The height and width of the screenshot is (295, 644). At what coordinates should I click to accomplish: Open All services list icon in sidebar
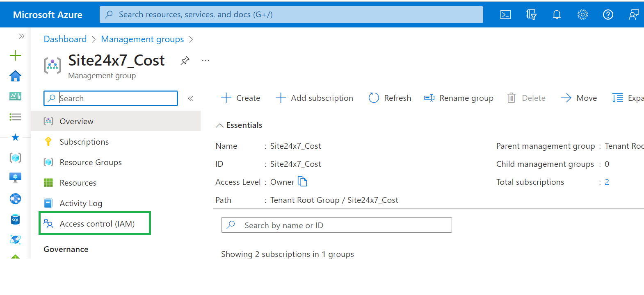tap(15, 117)
